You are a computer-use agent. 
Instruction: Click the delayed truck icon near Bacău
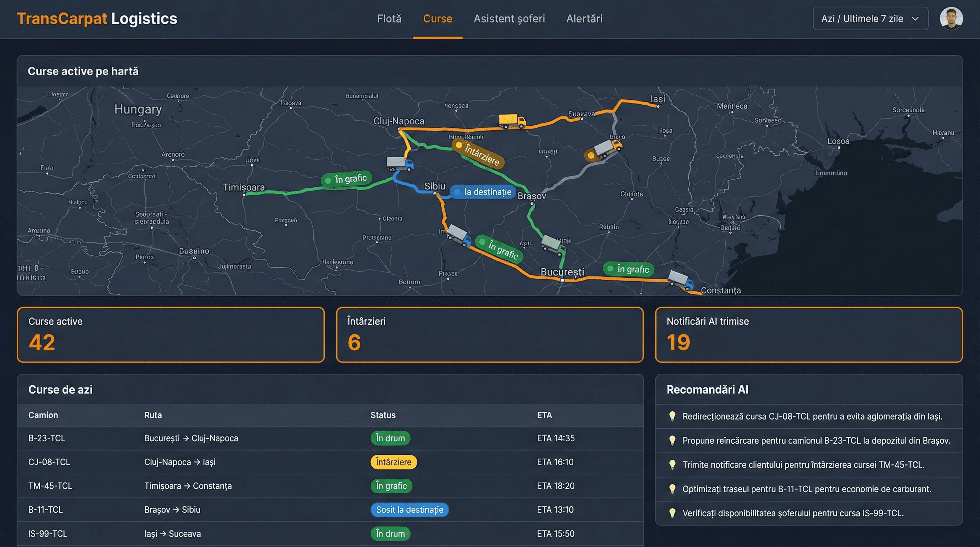pos(608,149)
